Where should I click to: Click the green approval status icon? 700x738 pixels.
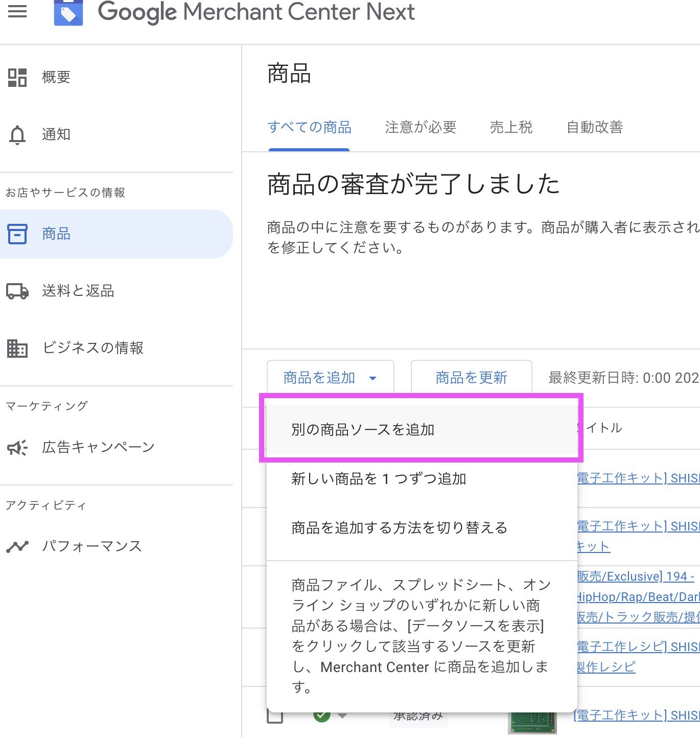click(322, 714)
